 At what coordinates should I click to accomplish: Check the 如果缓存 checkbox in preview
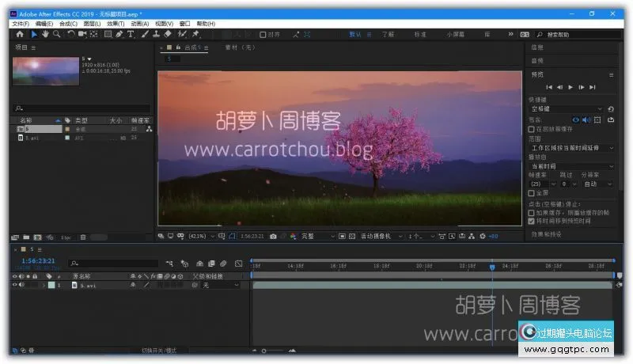[531, 213]
